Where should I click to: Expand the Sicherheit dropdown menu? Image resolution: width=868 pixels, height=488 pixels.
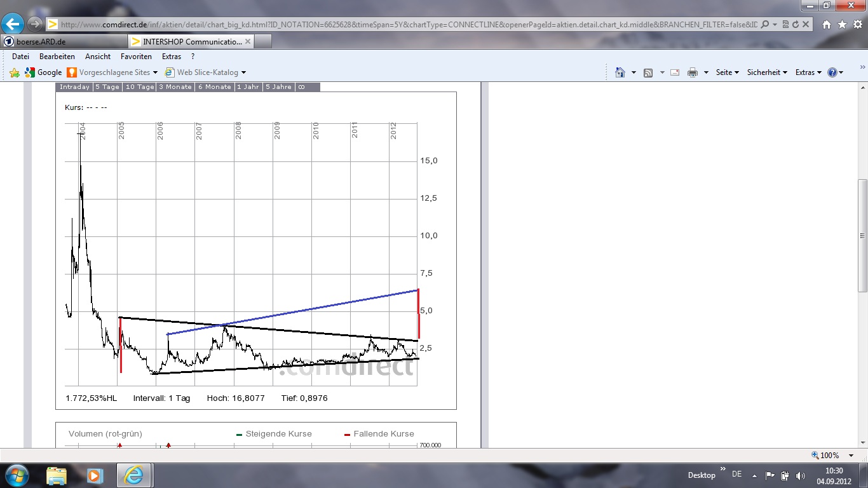[x=766, y=72]
